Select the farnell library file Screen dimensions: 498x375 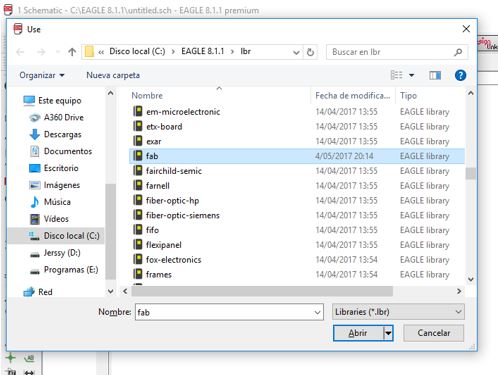pyautogui.click(x=158, y=186)
